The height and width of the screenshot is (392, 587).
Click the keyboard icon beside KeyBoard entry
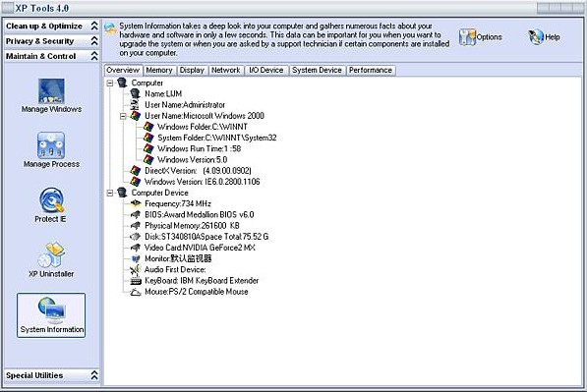pyautogui.click(x=135, y=281)
